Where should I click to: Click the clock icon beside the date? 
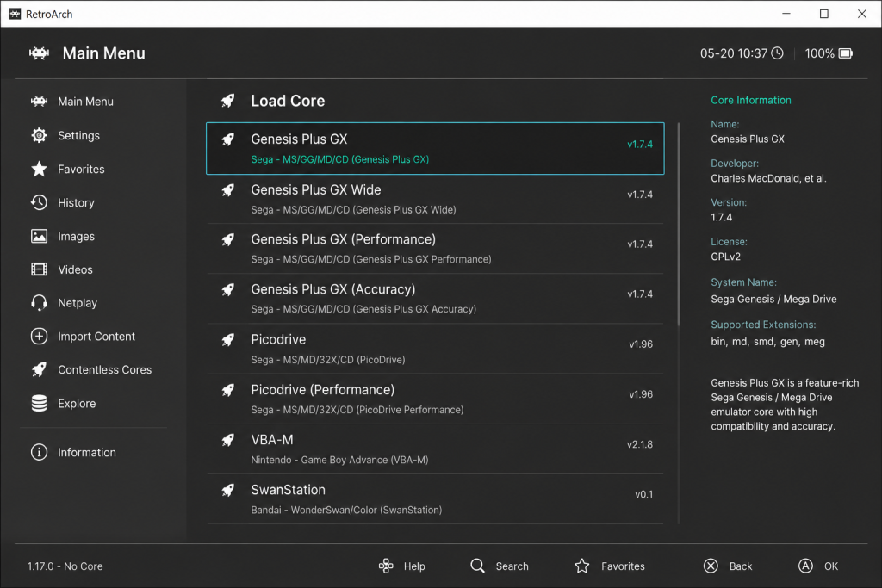point(777,53)
